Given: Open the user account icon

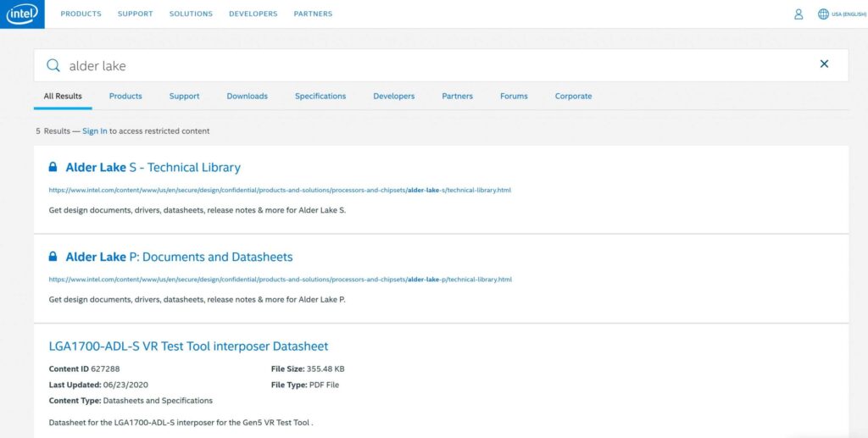Looking at the screenshot, I should point(798,14).
